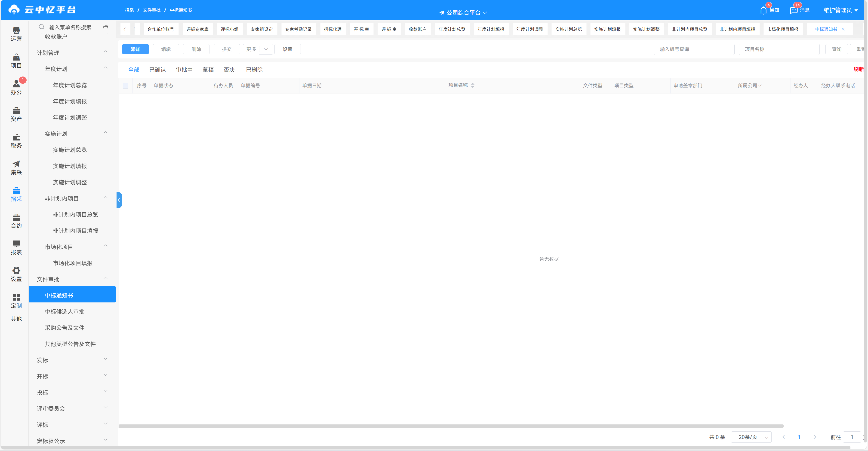Close the 中标通知书 tab

(843, 29)
